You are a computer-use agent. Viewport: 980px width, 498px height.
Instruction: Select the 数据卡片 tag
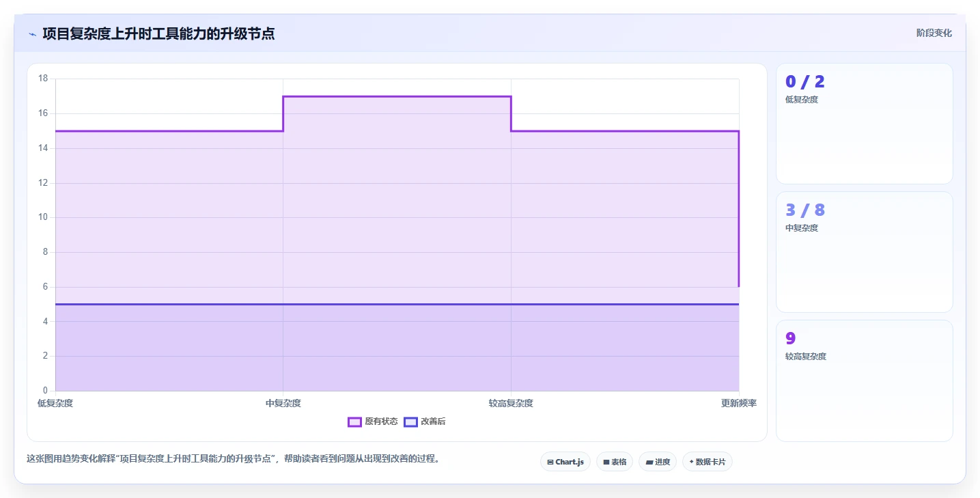(708, 462)
